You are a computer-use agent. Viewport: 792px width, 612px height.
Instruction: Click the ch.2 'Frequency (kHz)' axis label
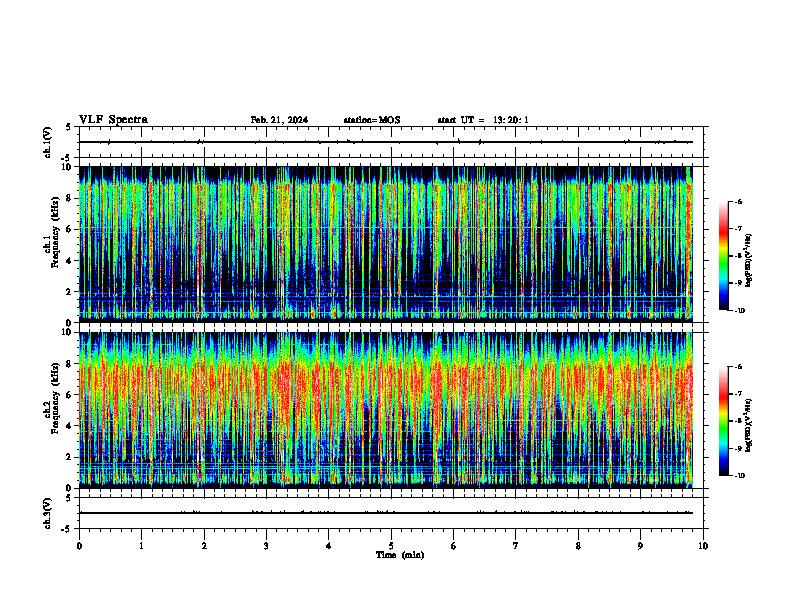58,398
